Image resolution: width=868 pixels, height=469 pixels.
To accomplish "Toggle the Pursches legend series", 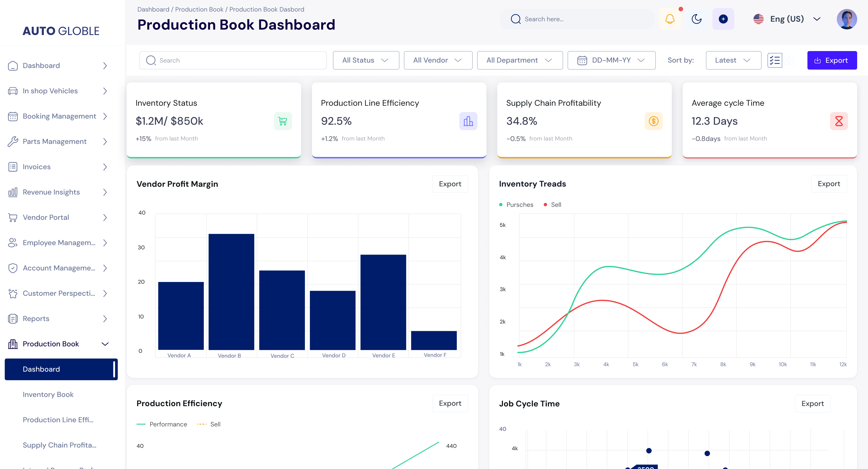I will pyautogui.click(x=516, y=205).
